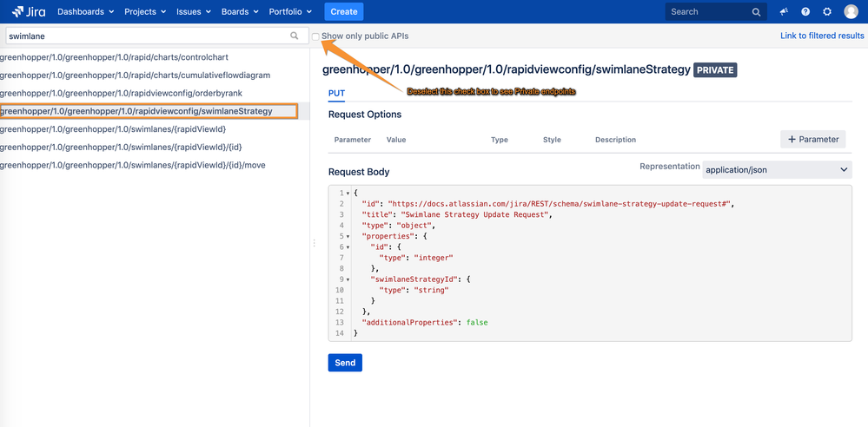Screen dimensions: 868x427
Task: Open the Projects menu
Action: (146, 11)
